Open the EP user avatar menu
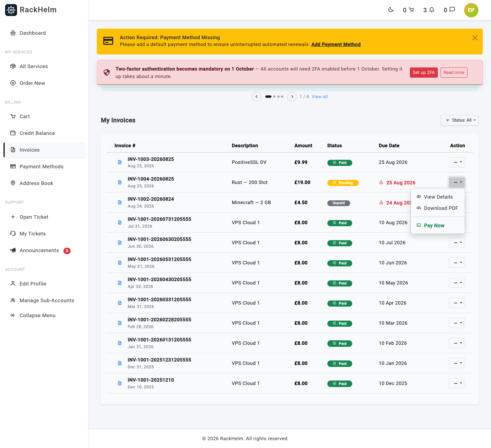 pos(471,10)
